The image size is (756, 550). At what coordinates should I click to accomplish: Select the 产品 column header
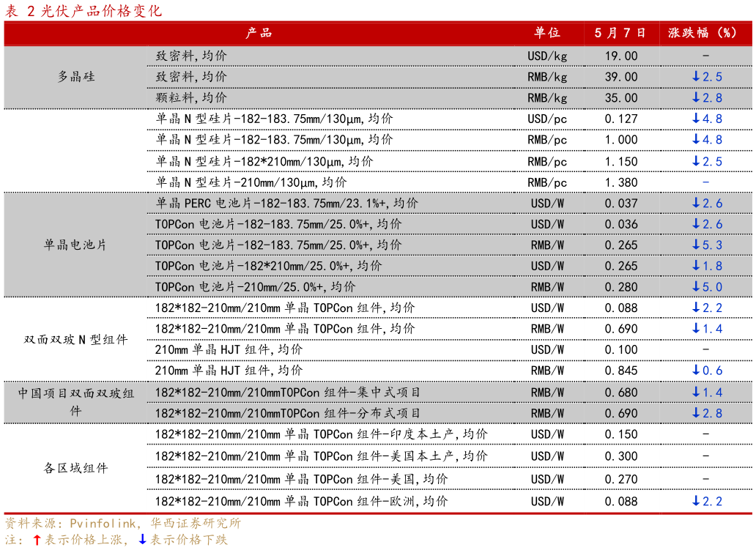click(x=256, y=33)
